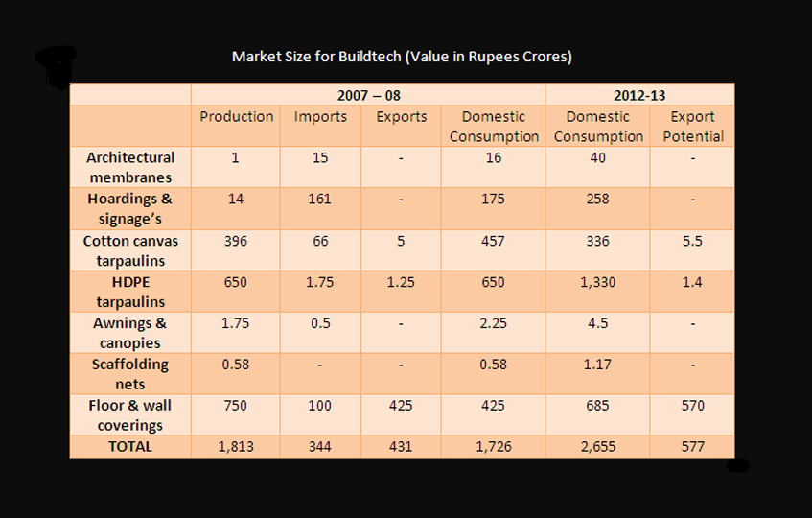Select the 2007 – 08 header cell
The width and height of the screenshot is (812, 518).
pyautogui.click(x=368, y=95)
